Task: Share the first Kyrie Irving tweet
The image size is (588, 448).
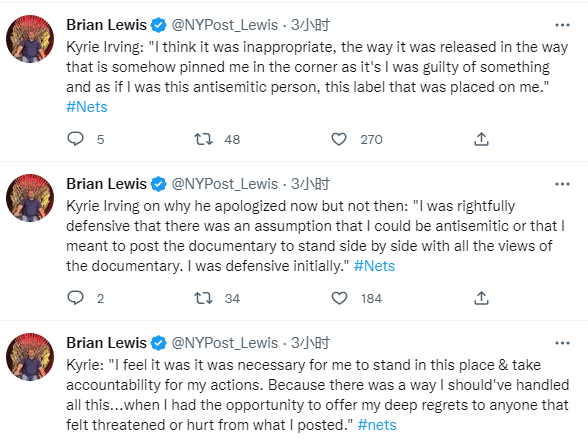Action: click(x=481, y=139)
